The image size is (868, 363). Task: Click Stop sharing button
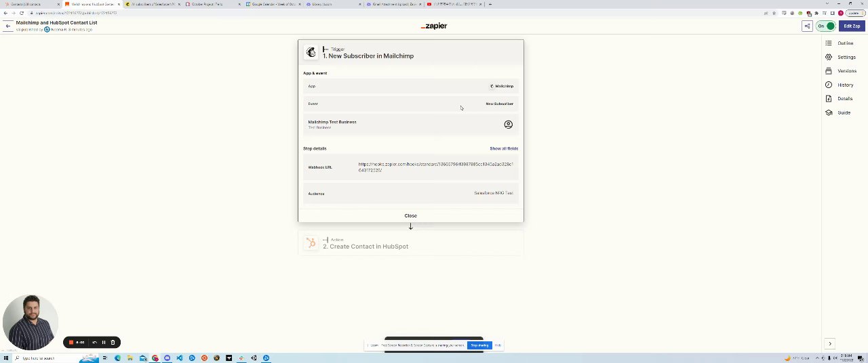click(479, 345)
